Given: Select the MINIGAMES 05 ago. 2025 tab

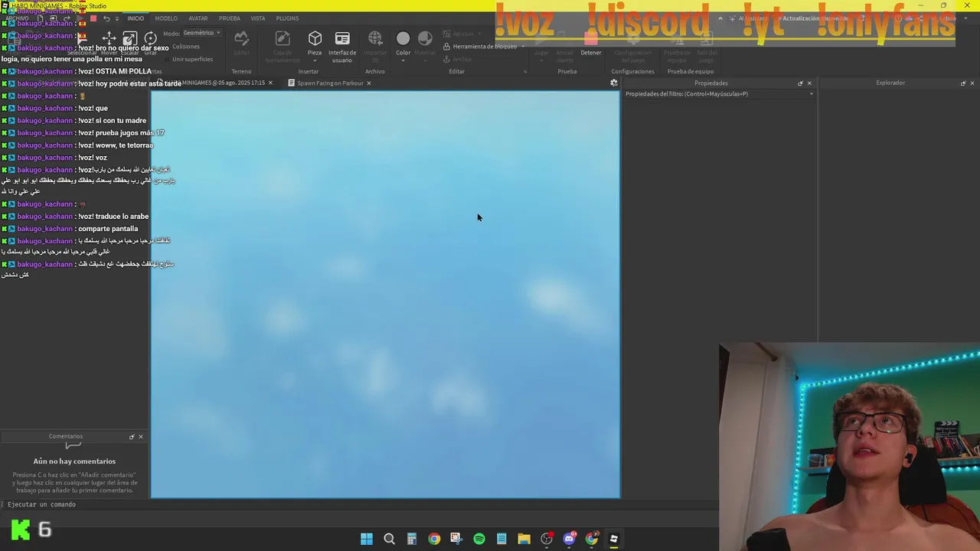Looking at the screenshot, I should (x=218, y=83).
